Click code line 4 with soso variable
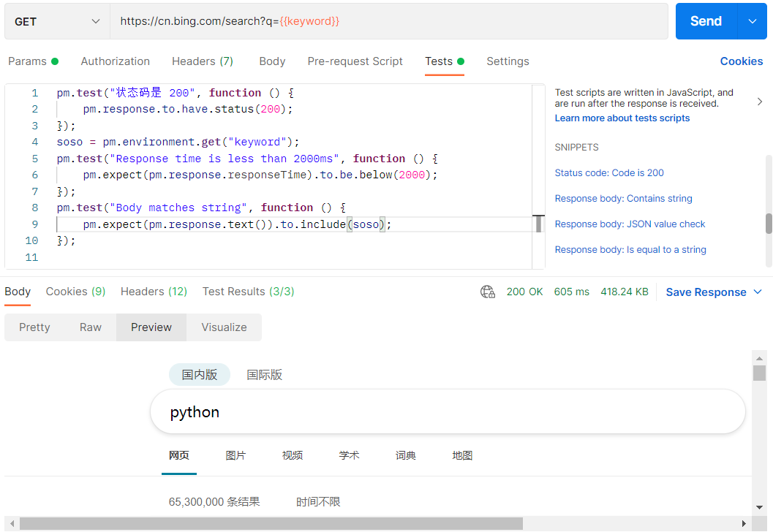Image resolution: width=773 pixels, height=532 pixels. pos(178,142)
